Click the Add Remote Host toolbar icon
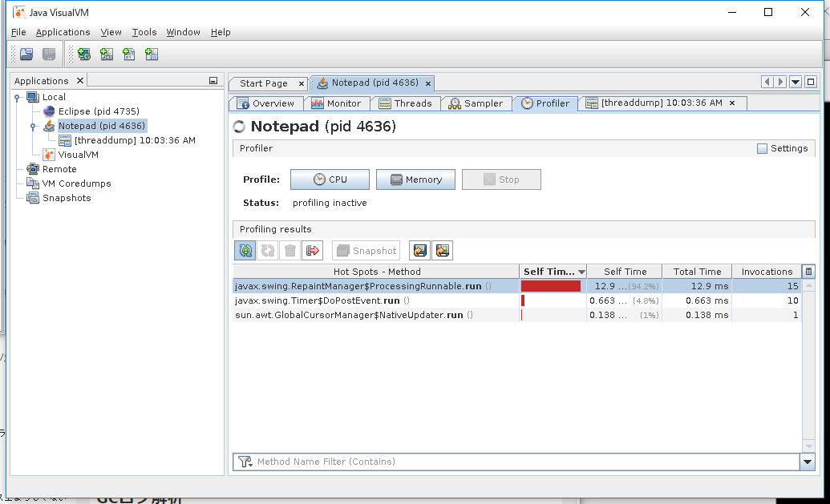The width and height of the screenshot is (830, 504). click(83, 54)
